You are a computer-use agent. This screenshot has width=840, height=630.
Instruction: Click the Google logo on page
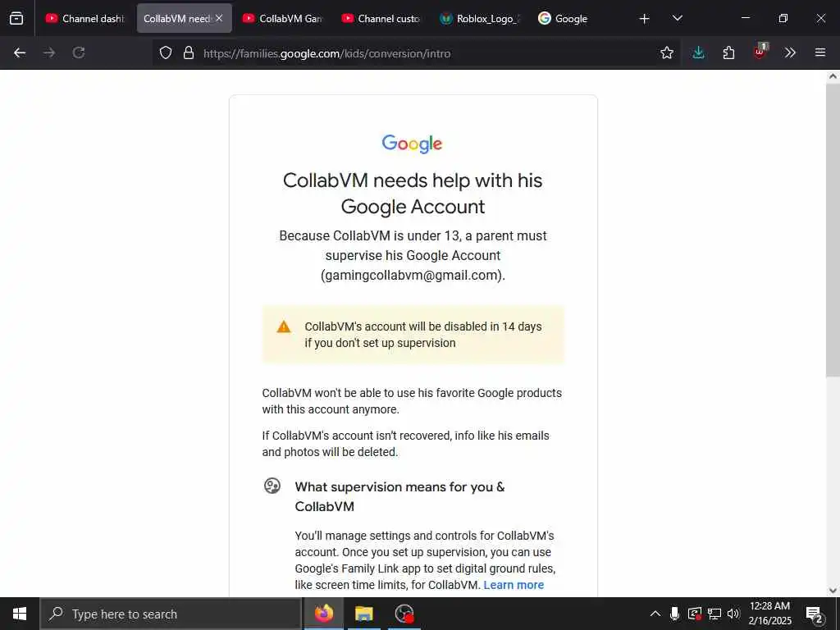pyautogui.click(x=412, y=144)
